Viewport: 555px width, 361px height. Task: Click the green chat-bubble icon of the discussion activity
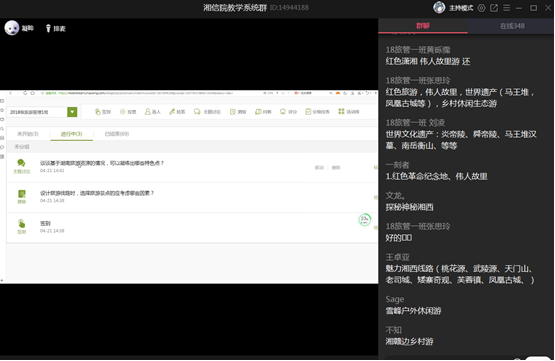click(x=21, y=163)
